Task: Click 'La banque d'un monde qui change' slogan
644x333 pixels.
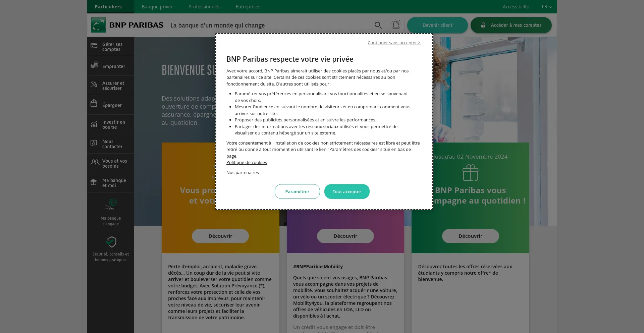Action: [x=217, y=25]
